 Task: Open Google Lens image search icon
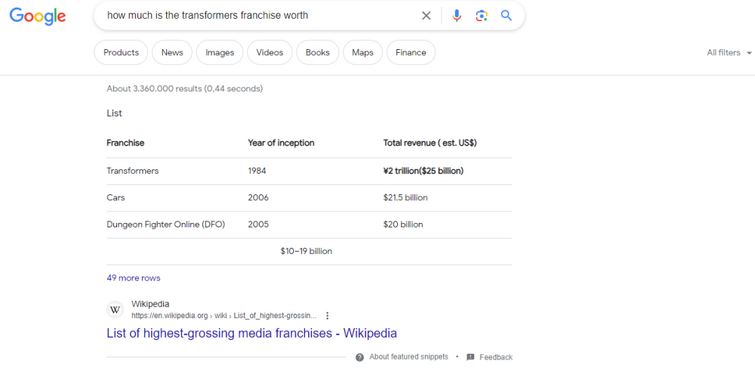pos(481,16)
